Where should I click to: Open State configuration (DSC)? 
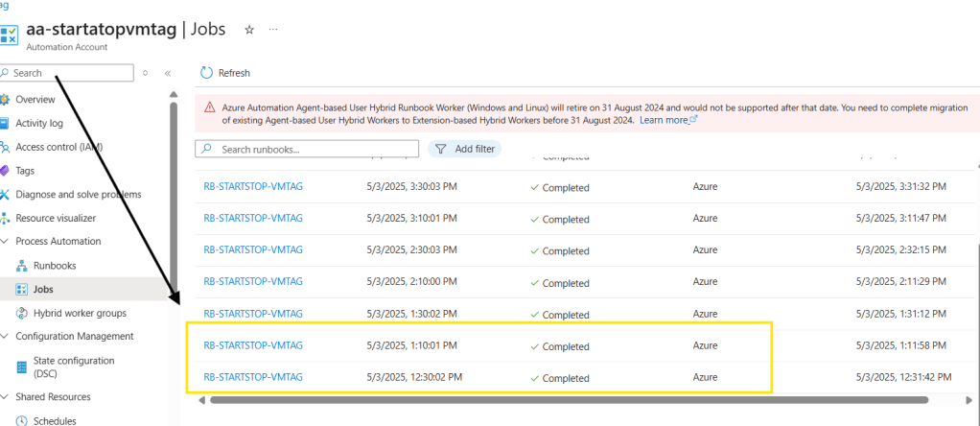(x=74, y=367)
